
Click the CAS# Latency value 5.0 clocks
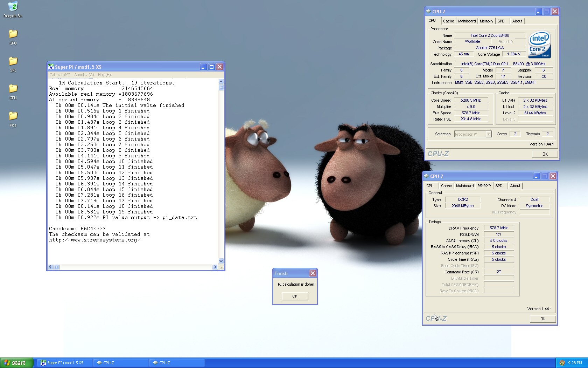[499, 240]
